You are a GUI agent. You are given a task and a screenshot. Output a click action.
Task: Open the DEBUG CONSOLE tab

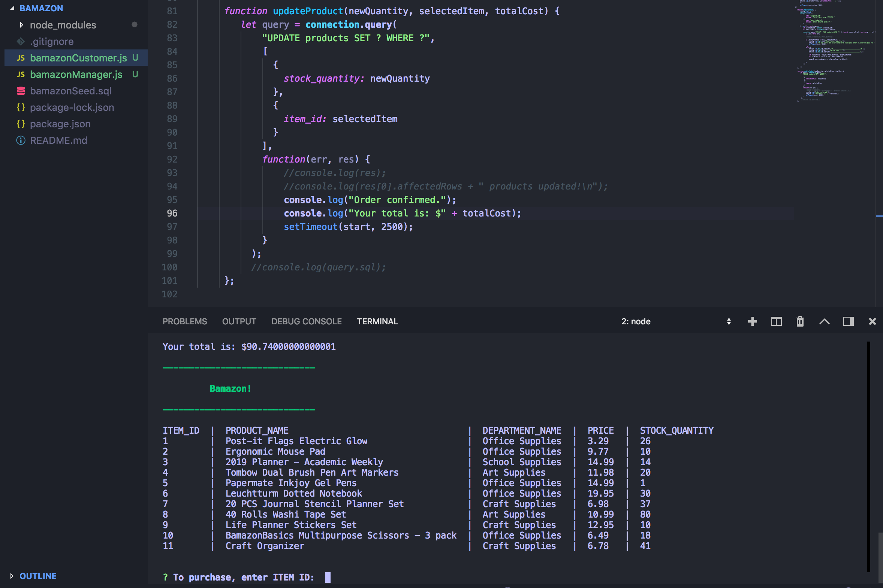click(x=307, y=321)
